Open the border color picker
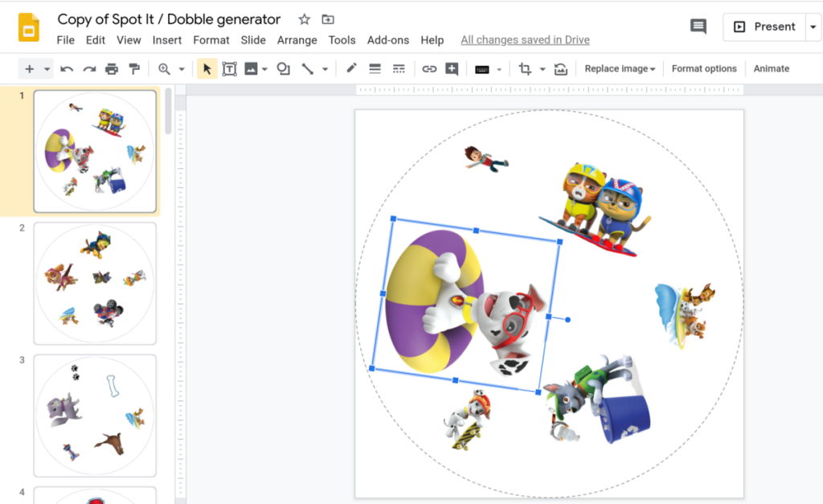This screenshot has height=504, width=823. (x=350, y=68)
